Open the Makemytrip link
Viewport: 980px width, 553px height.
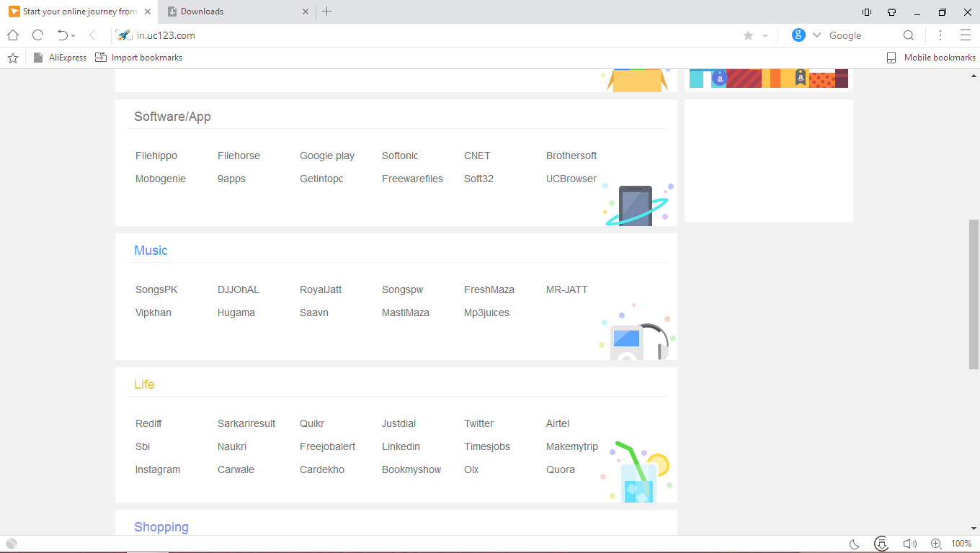(572, 446)
